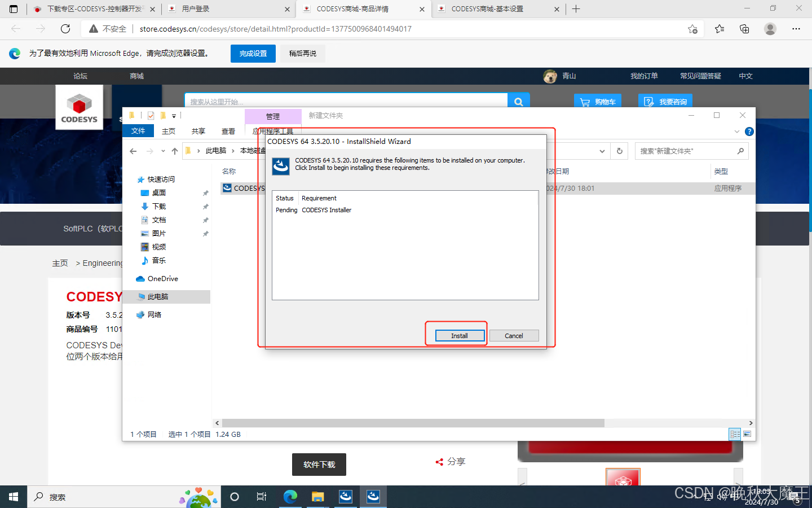Click File Explorer up-one-level arrow
The image size is (812, 508).
[x=175, y=151]
